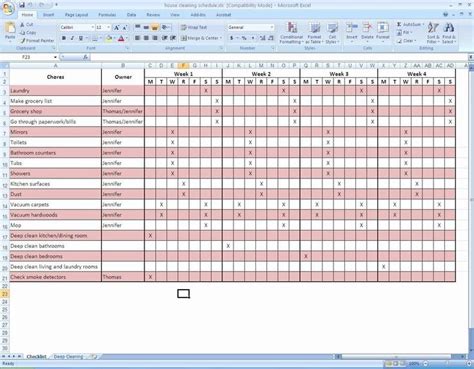Click the Copy command
Screen dimensions: 474x369
pyautogui.click(x=28, y=33)
